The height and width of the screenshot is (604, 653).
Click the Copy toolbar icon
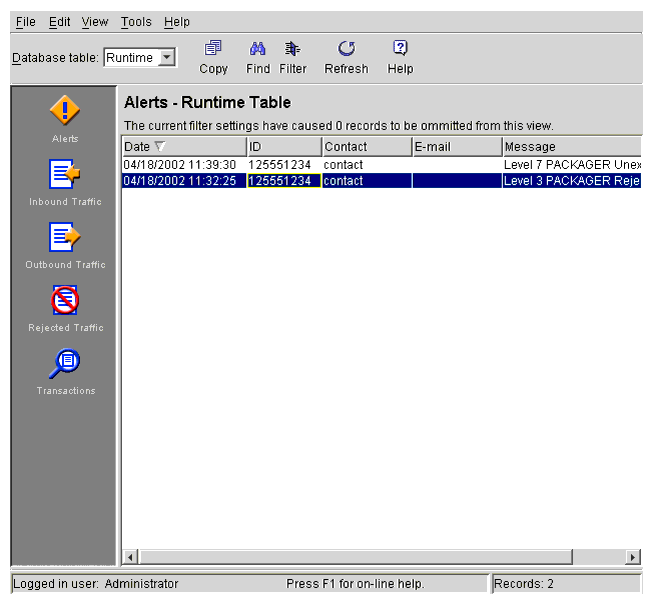tap(213, 48)
